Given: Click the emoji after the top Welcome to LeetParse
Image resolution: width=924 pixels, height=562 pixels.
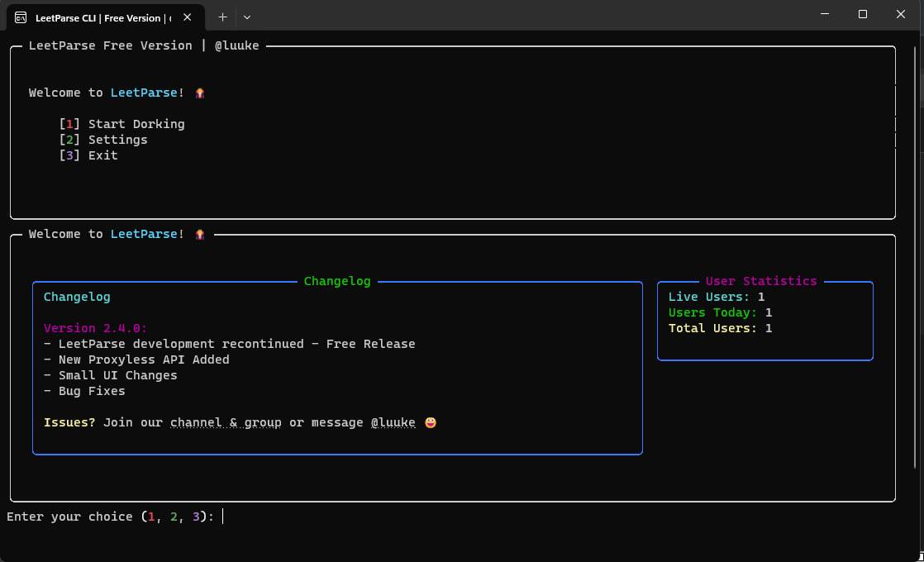Looking at the screenshot, I should coord(199,93).
